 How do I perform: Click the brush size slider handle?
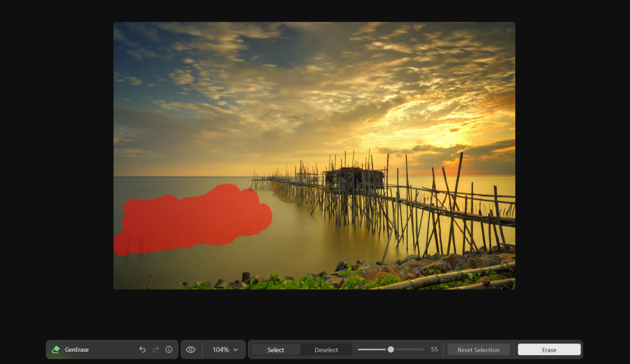[391, 349]
